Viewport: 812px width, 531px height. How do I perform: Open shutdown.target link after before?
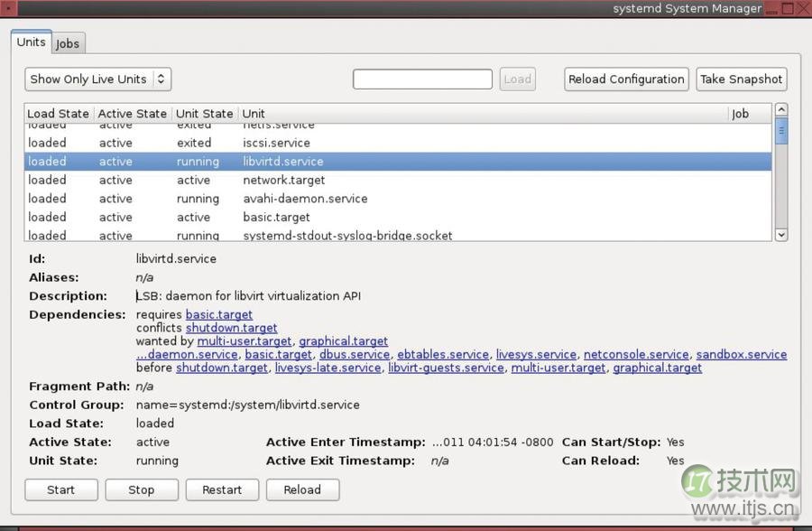pyautogui.click(x=222, y=368)
